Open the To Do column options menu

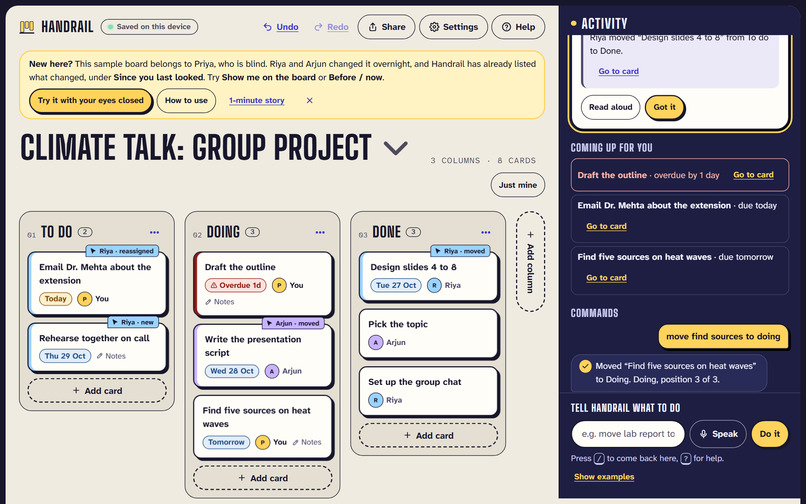154,232
